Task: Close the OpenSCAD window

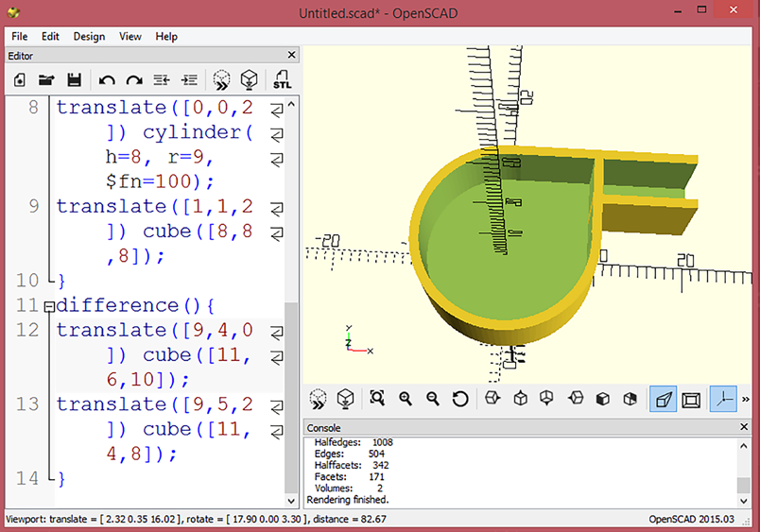Action: click(x=734, y=9)
